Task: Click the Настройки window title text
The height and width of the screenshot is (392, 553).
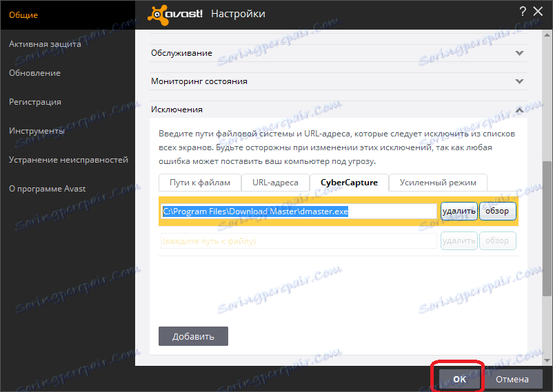Action: tap(238, 14)
